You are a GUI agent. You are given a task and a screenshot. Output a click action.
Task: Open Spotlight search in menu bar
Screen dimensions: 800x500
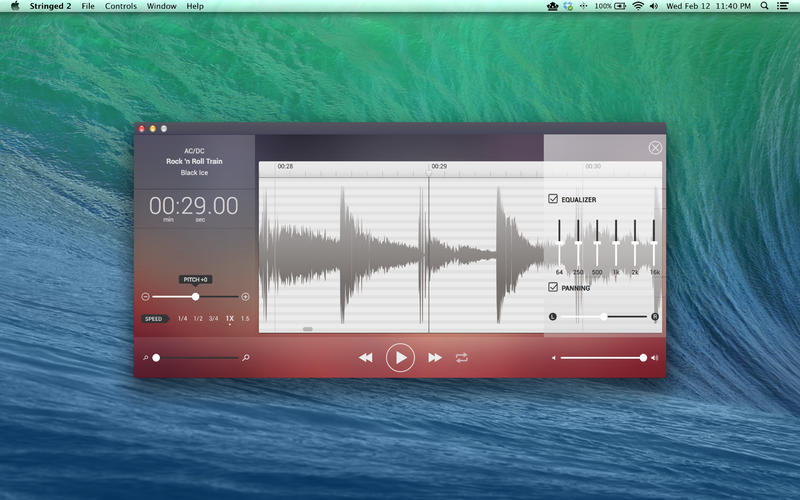click(x=764, y=6)
